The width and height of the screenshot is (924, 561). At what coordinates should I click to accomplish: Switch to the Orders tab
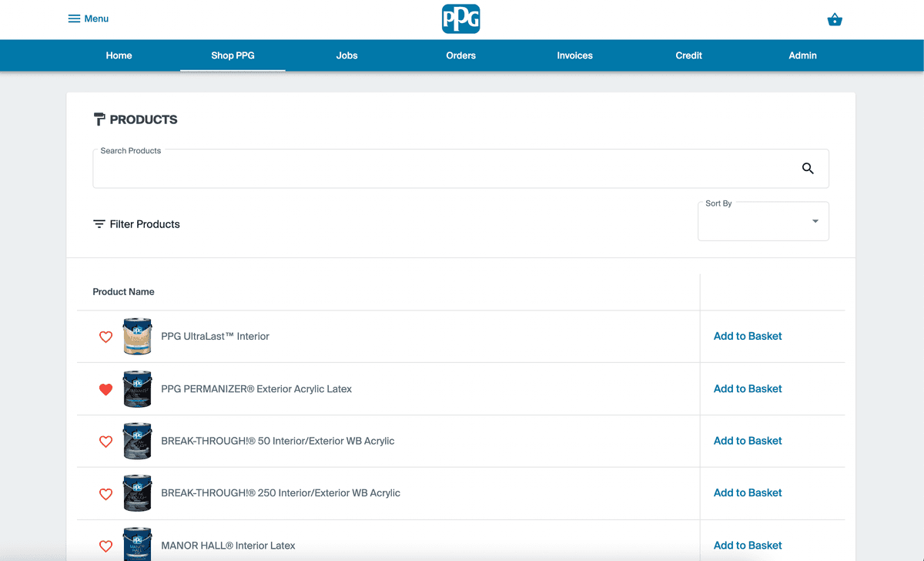click(460, 55)
